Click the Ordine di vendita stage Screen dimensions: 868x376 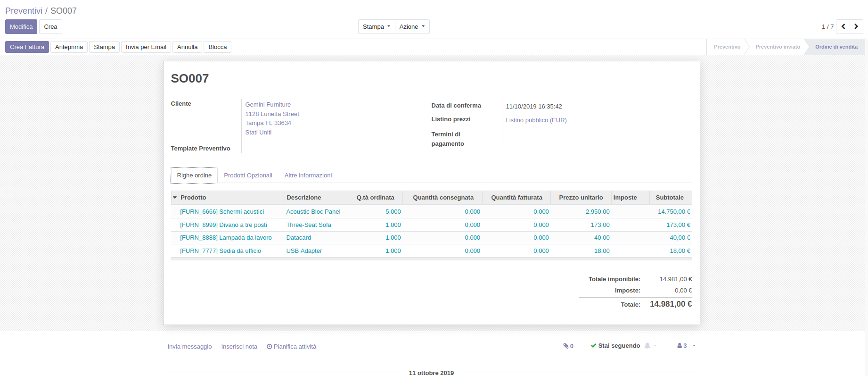[836, 47]
